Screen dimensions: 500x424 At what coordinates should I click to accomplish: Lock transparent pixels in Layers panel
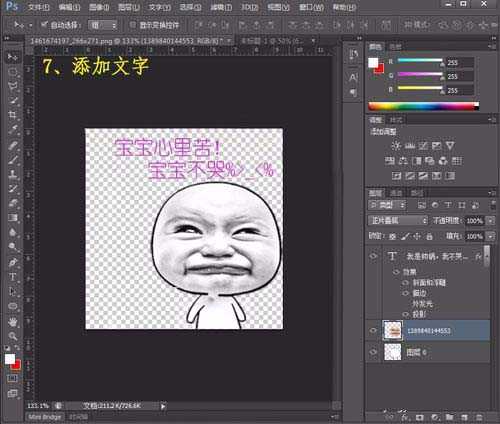[393, 236]
